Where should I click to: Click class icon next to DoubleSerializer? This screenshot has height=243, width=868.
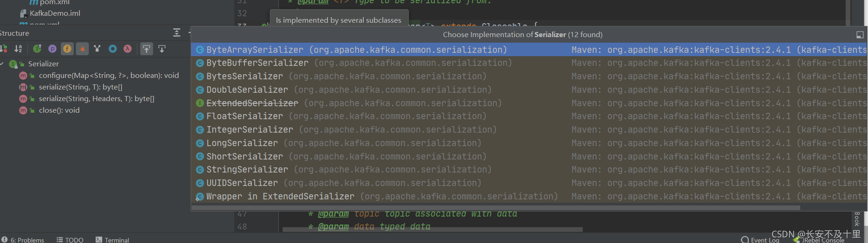pos(199,90)
